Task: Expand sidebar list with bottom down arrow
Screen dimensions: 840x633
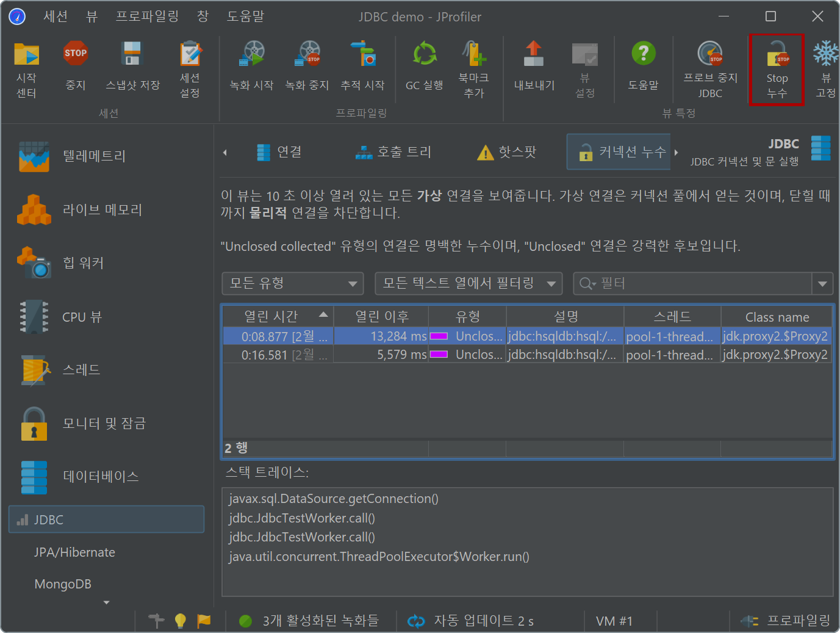Action: coord(107,602)
